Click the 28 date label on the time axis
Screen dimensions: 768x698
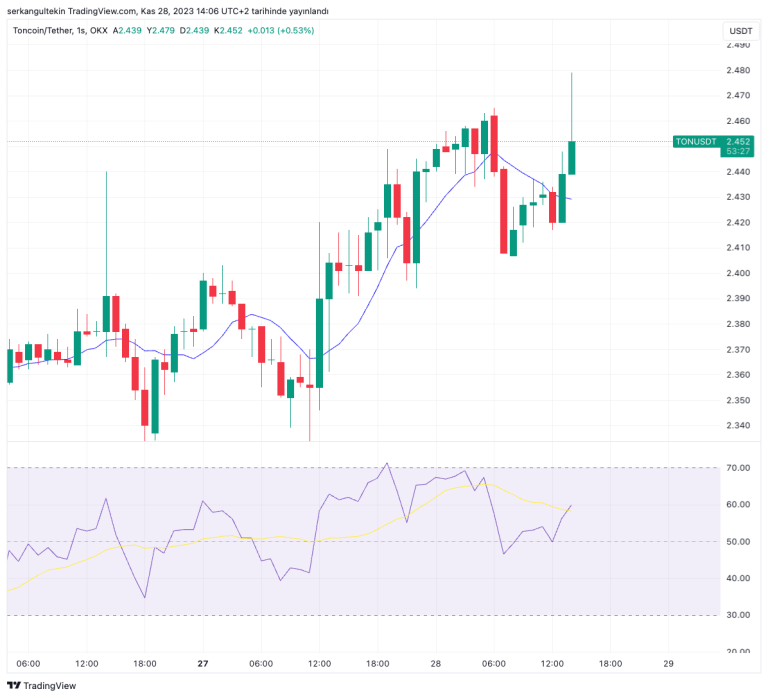pos(436,663)
